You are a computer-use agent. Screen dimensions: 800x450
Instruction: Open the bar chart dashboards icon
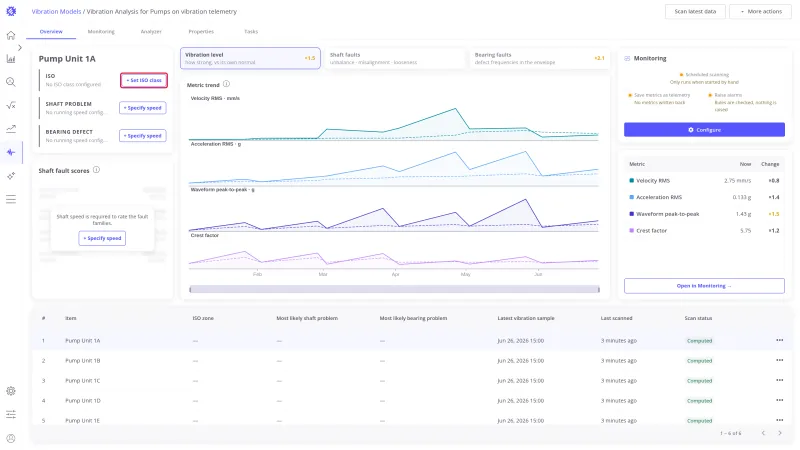[x=11, y=59]
